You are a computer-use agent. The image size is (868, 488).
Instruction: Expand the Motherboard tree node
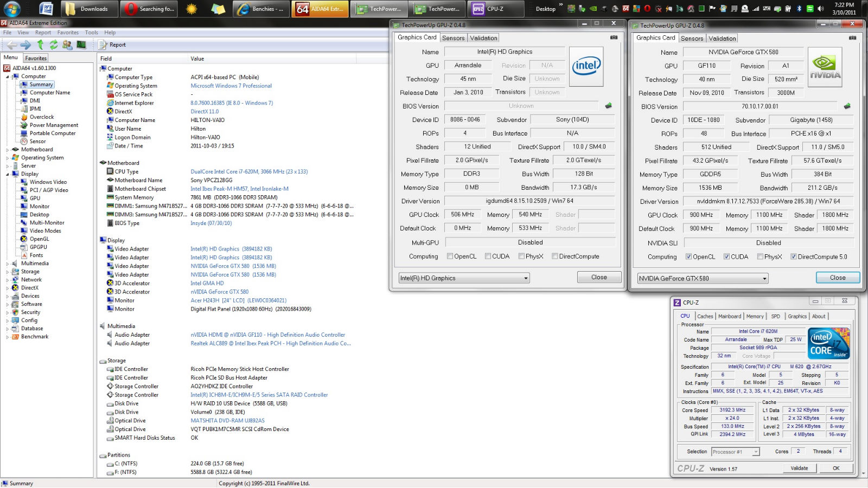(8, 150)
